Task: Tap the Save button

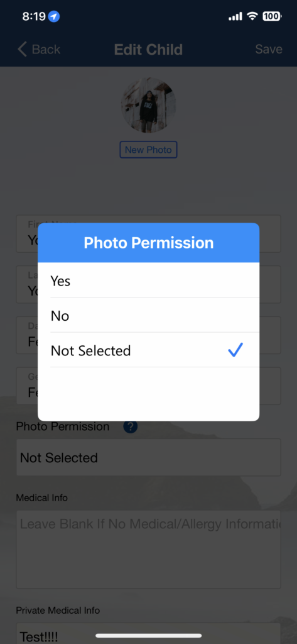Action: [269, 49]
